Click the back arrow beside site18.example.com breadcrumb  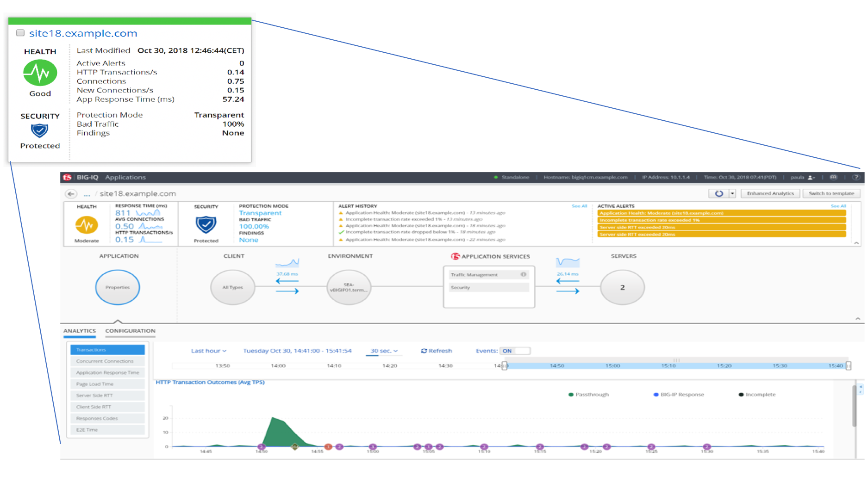point(71,194)
